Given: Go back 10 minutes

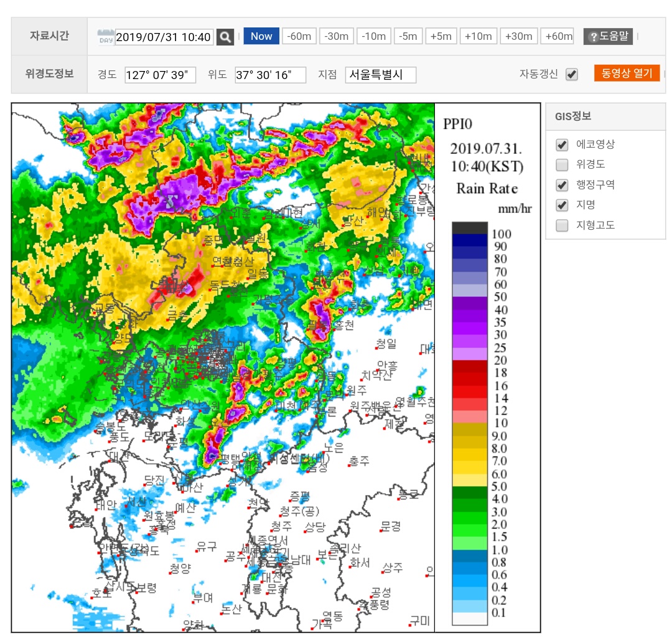Looking at the screenshot, I should pyautogui.click(x=374, y=36).
